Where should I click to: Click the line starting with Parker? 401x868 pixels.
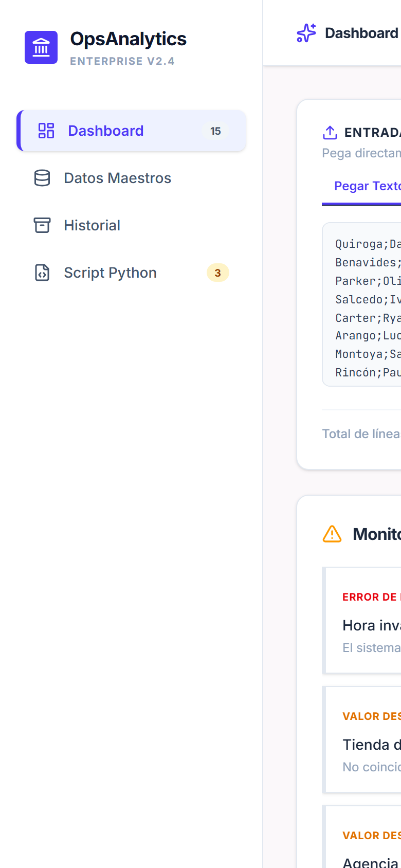coord(368,281)
